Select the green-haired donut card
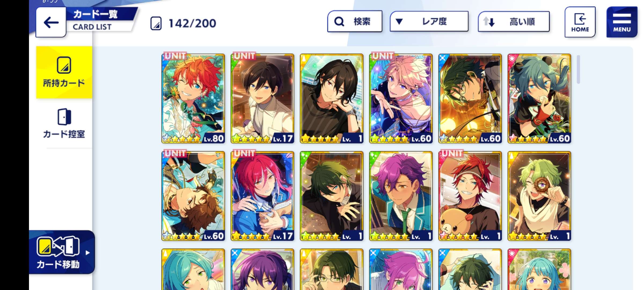Image resolution: width=644 pixels, height=290 pixels. pyautogui.click(x=539, y=196)
